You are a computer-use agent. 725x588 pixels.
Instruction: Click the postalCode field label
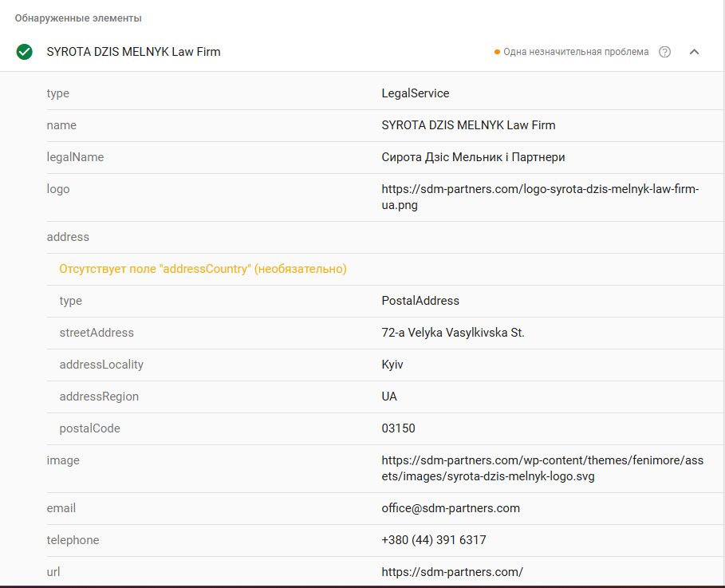coord(89,428)
